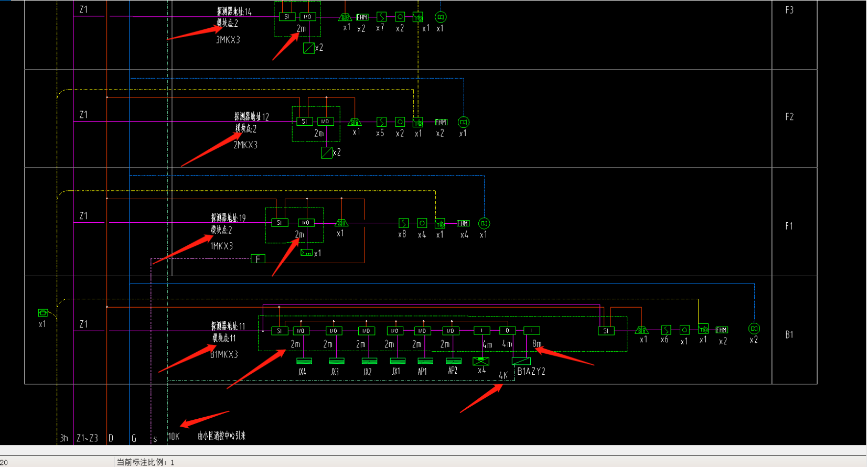Screen dimensions: 868x467
Task: Select the speaker symbol on floor F1
Action: tap(484, 223)
